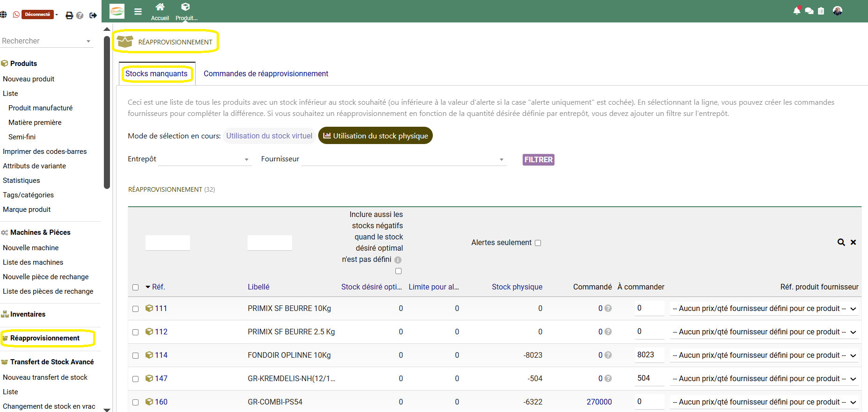The height and width of the screenshot is (412, 868).
Task: Open the Fournisseur dropdown
Action: pos(403,159)
